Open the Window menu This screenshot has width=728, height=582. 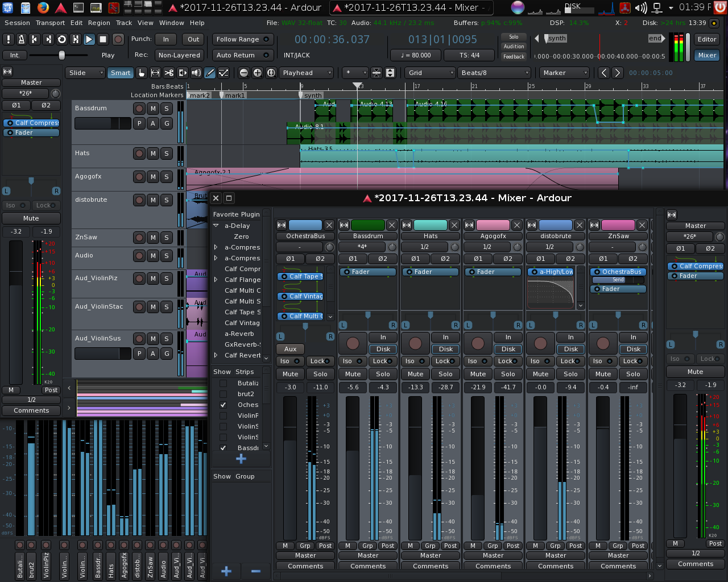pos(171,23)
